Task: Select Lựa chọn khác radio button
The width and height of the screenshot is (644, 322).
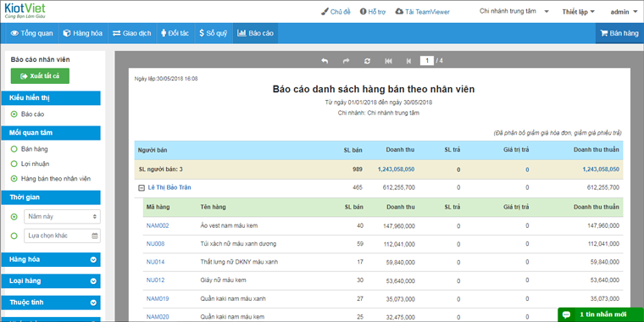Action: click(14, 236)
